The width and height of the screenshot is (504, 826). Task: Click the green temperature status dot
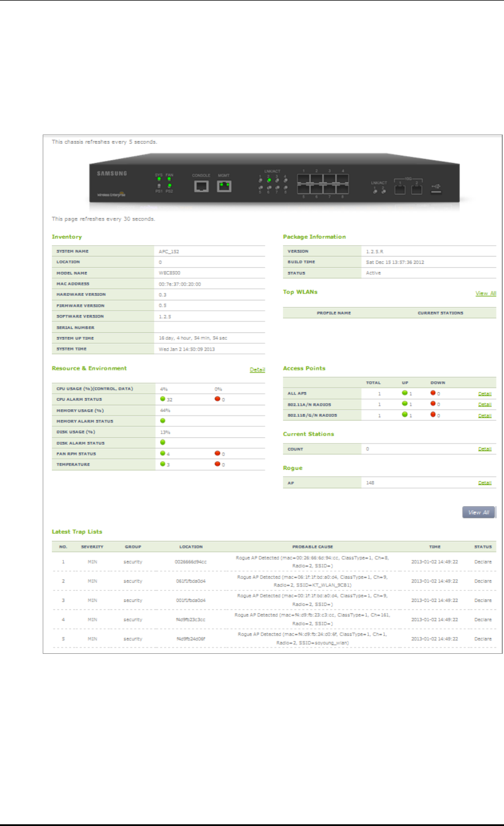(x=162, y=464)
